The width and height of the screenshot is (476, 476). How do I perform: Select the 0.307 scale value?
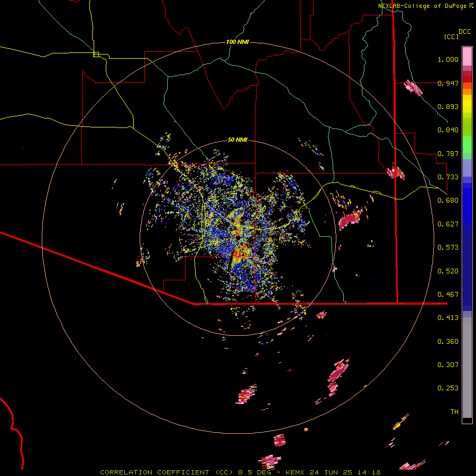tap(448, 365)
